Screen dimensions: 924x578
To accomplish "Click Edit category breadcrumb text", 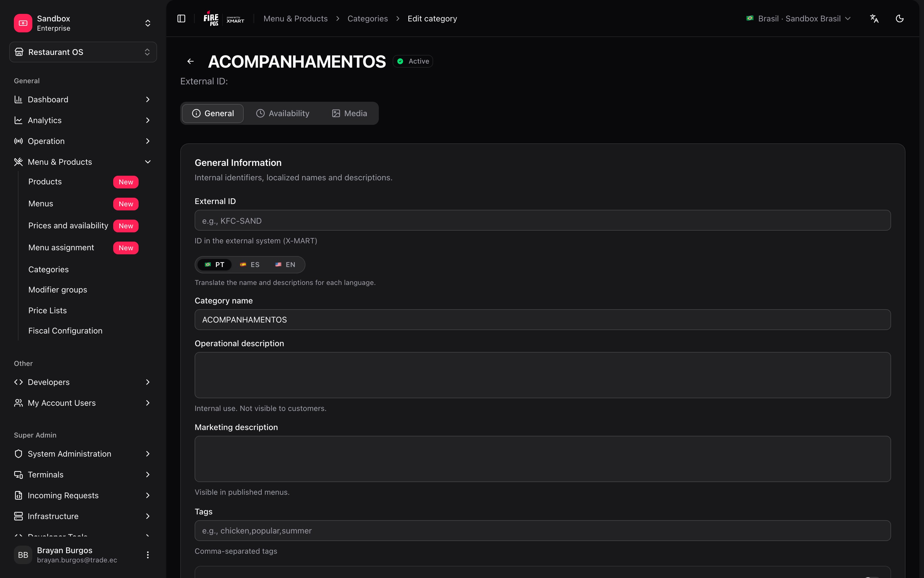I will (432, 18).
